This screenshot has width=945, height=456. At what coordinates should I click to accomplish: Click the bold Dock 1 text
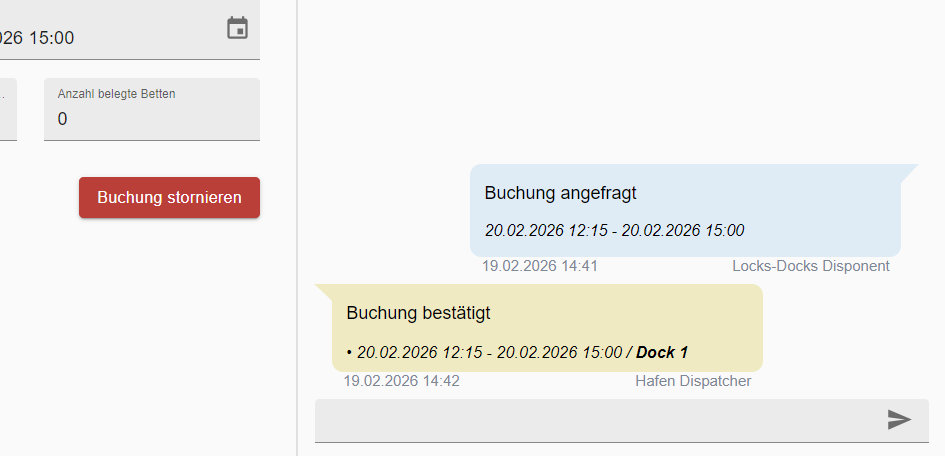click(x=662, y=352)
